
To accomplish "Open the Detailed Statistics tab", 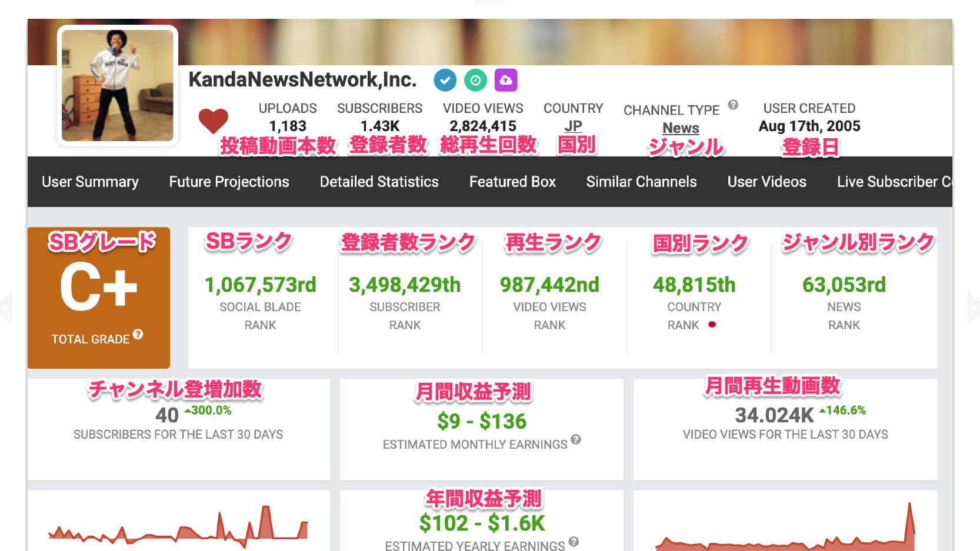I will click(379, 182).
